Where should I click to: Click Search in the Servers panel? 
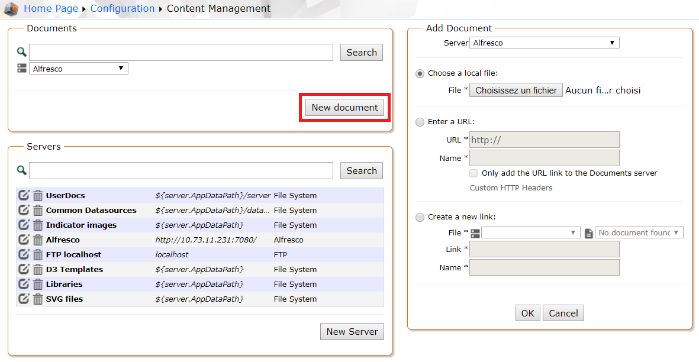coord(362,170)
